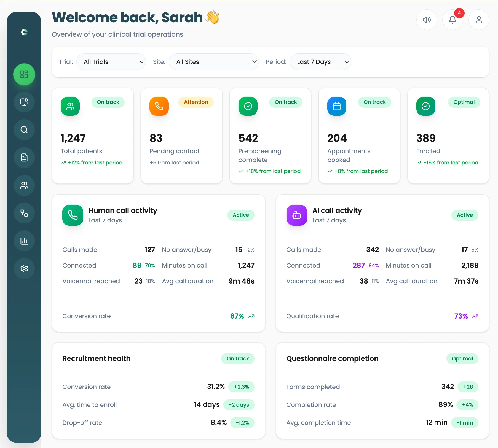The width and height of the screenshot is (498, 448).
Task: Open the monitor settings icon in sidebar
Action: tap(24, 102)
